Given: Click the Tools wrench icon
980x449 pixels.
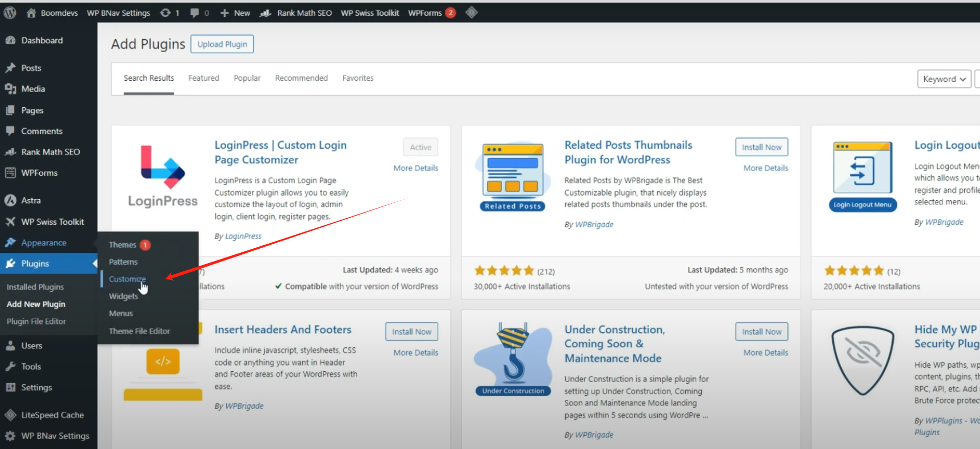Looking at the screenshot, I should (x=10, y=366).
